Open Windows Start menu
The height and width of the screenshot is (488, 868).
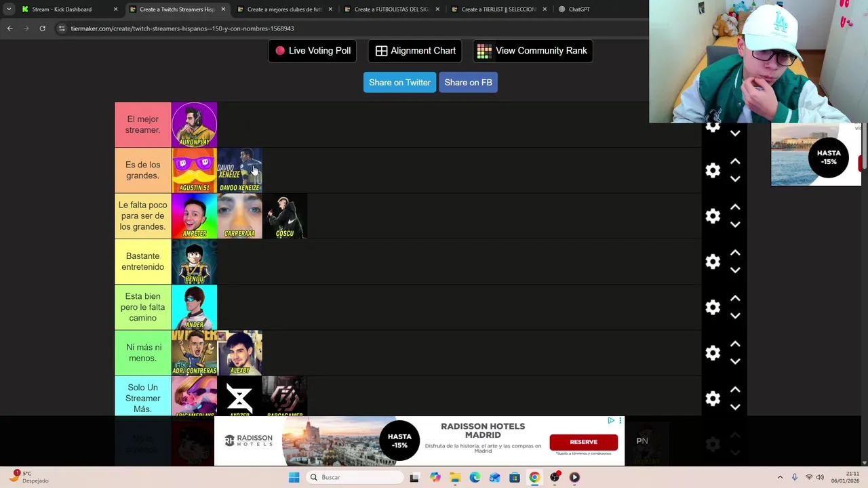[294, 477]
